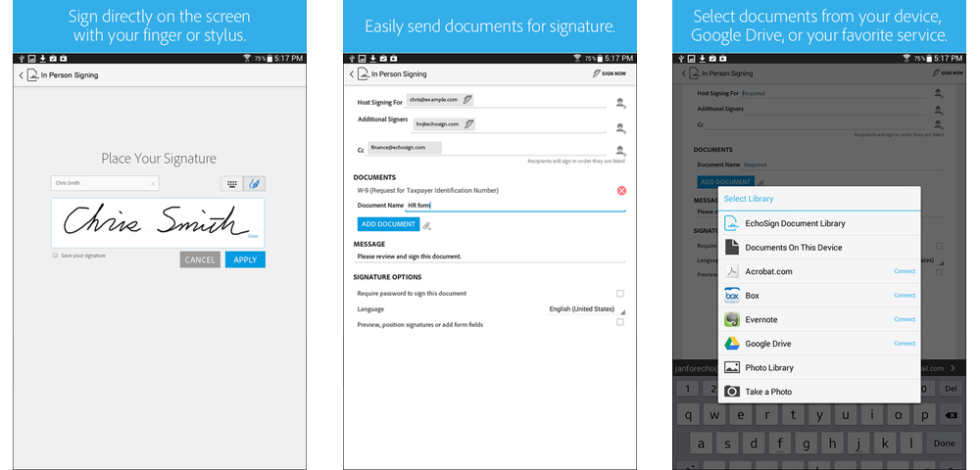Go back using arrow in signature screen header

click(x=21, y=75)
